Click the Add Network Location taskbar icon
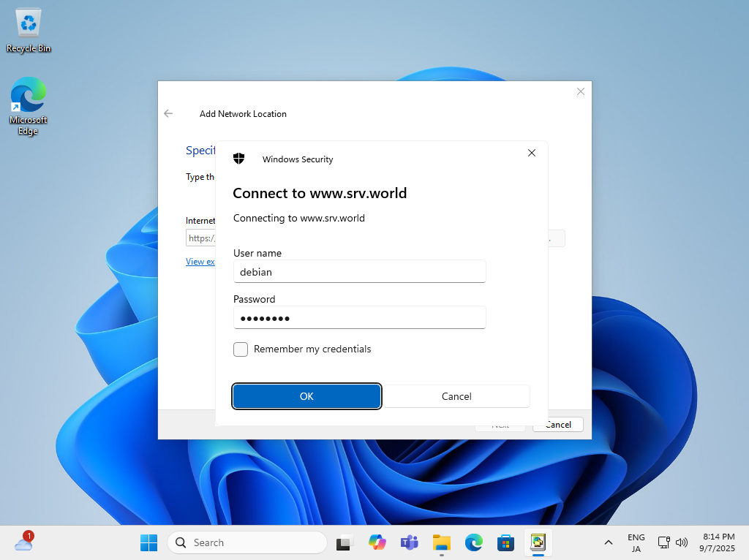Image resolution: width=749 pixels, height=560 pixels. pos(538,542)
